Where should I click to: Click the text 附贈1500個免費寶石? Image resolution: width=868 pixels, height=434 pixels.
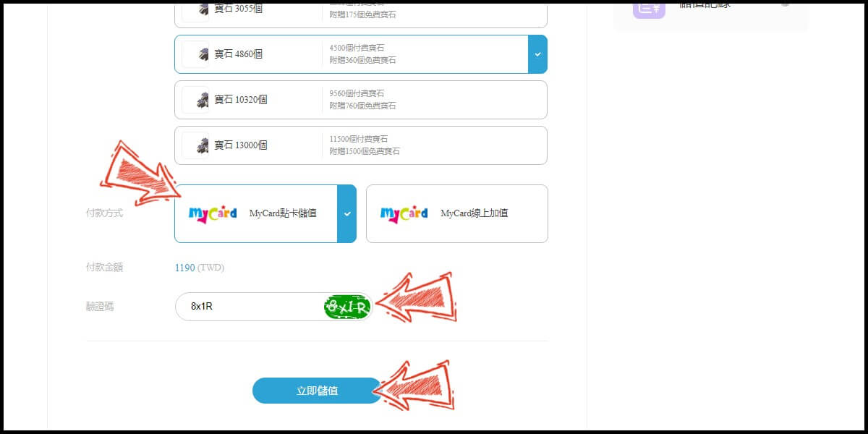pyautogui.click(x=365, y=152)
